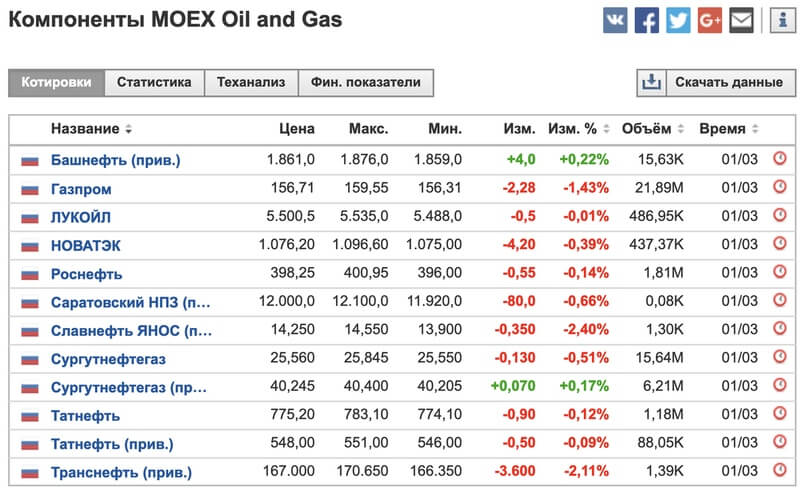Select the Фин. показатели tab
807x496 pixels.
click(366, 83)
